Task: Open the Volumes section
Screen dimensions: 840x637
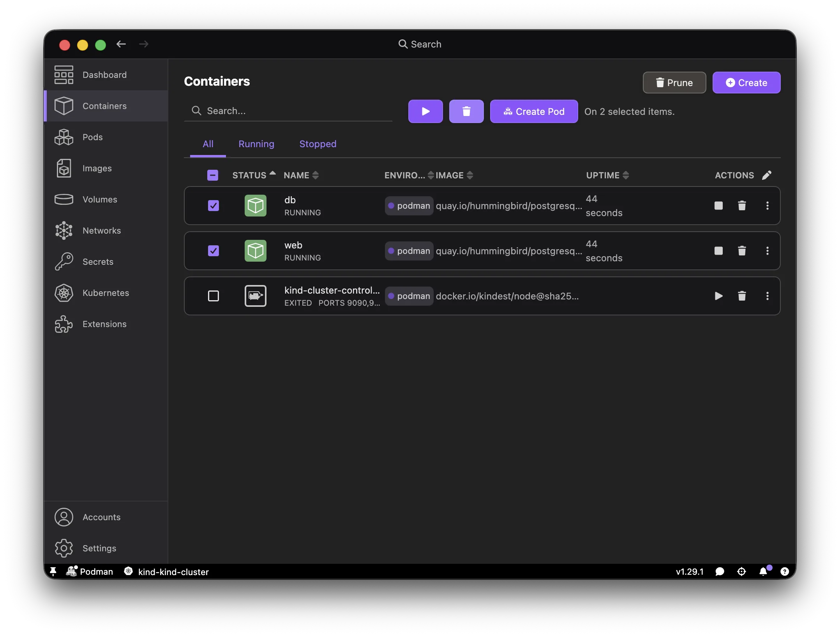Action: pyautogui.click(x=106, y=199)
